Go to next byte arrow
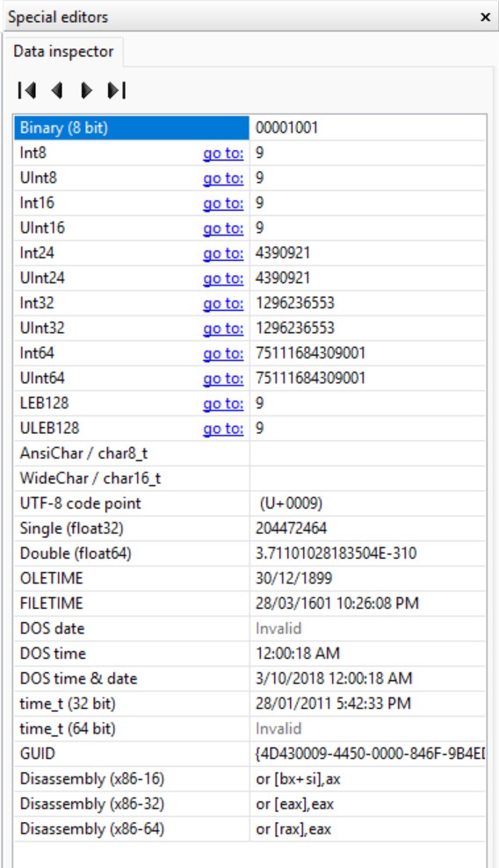Screen dimensions: 499x868 86,90
